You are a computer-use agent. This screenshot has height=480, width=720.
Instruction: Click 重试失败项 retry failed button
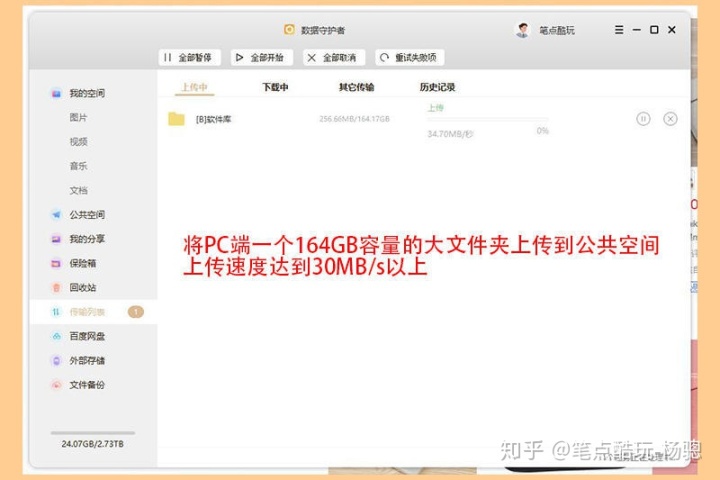tap(409, 57)
